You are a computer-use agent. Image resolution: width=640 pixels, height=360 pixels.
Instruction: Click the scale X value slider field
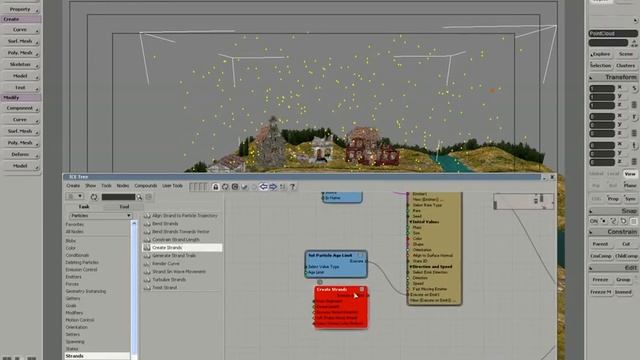(x=602, y=89)
